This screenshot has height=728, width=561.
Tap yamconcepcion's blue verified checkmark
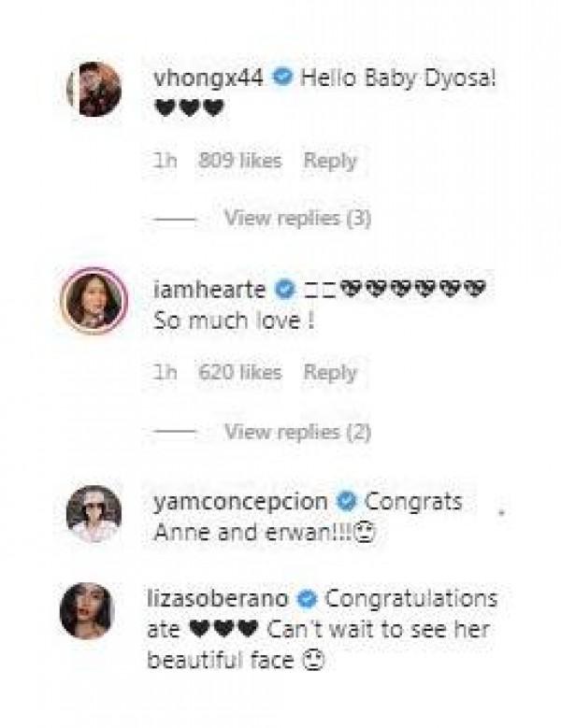[x=345, y=502]
